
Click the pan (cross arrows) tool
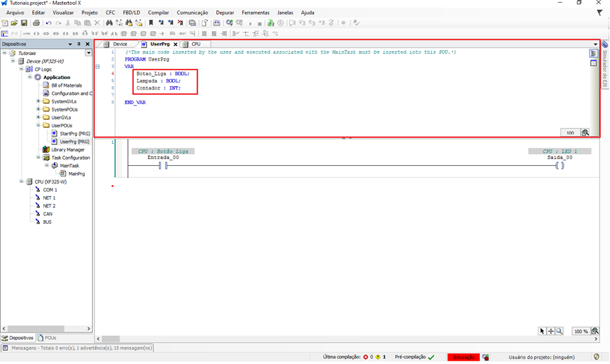point(551,331)
